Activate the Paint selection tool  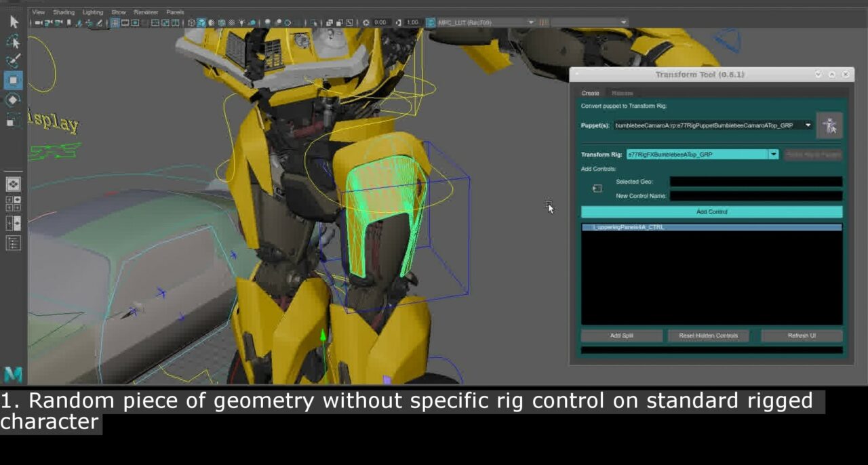[14, 61]
